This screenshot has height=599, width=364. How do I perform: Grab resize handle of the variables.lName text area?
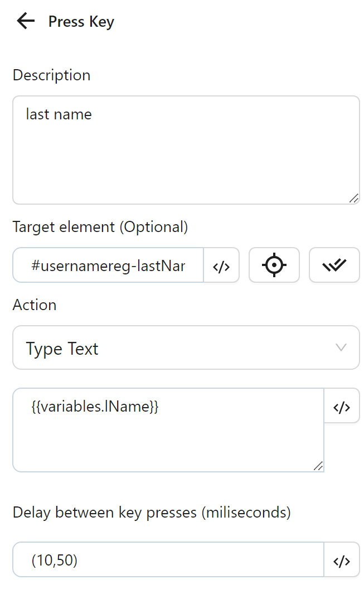tap(318, 466)
